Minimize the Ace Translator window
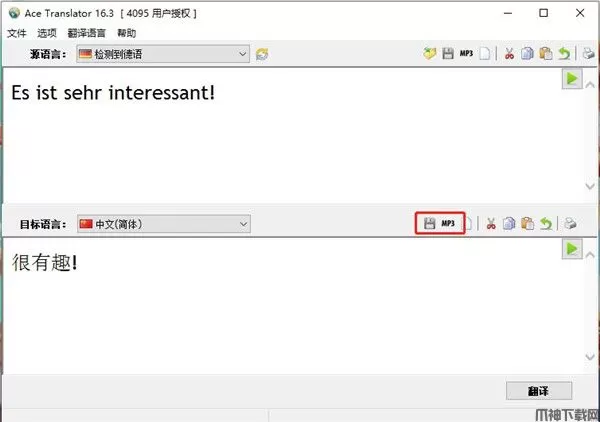Viewport: 600px width, 422px height. [508, 13]
